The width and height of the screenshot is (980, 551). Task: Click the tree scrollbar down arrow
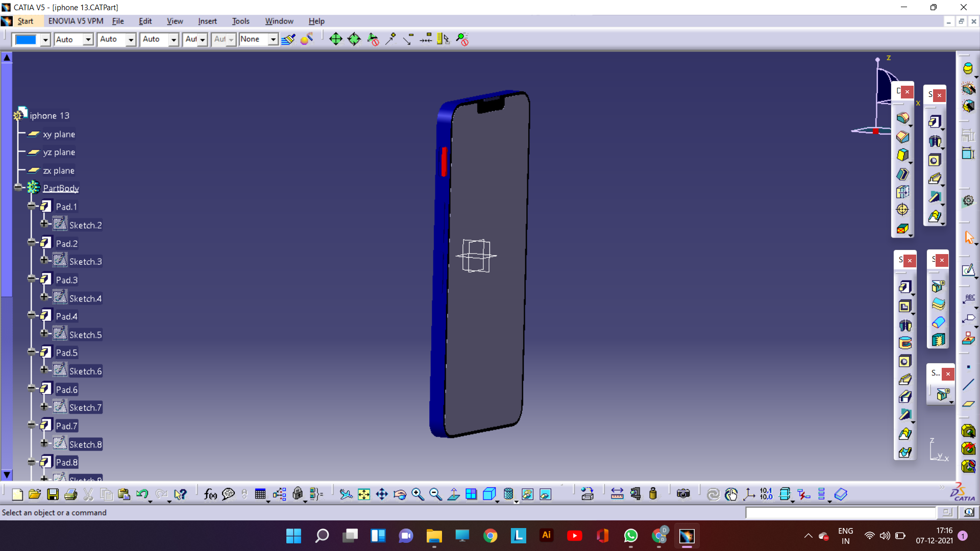[x=7, y=474]
